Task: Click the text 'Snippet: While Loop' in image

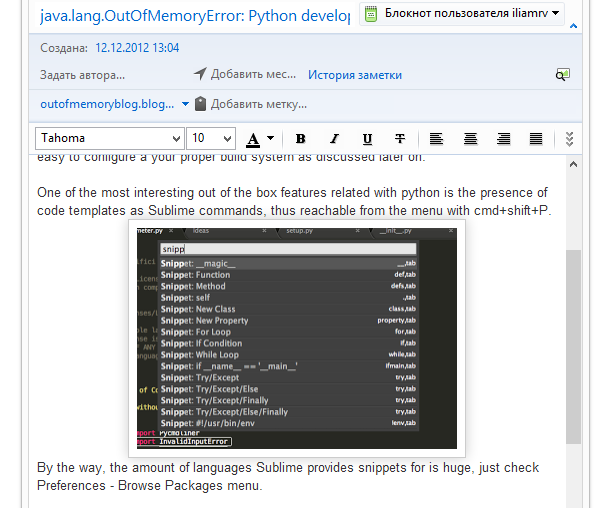Action: tap(200, 355)
